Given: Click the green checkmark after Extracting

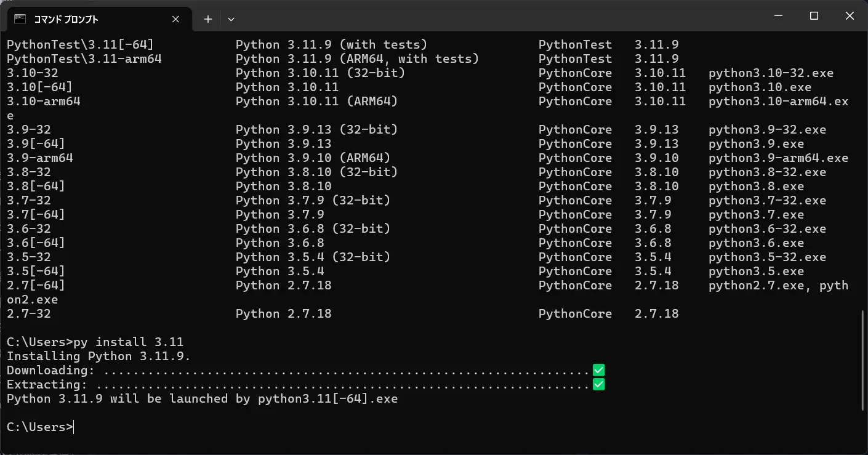Looking at the screenshot, I should tap(598, 384).
